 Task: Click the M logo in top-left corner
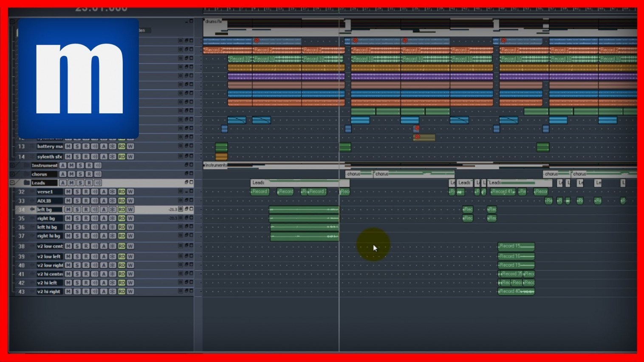pyautogui.click(x=79, y=79)
